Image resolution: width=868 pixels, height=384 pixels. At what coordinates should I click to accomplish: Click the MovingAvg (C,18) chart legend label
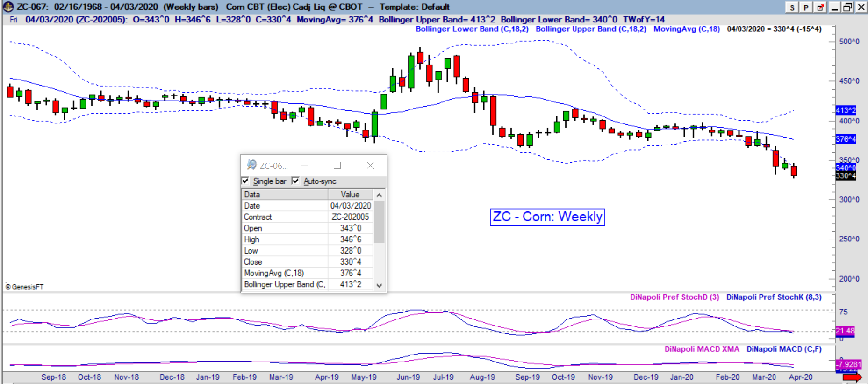[x=687, y=29]
